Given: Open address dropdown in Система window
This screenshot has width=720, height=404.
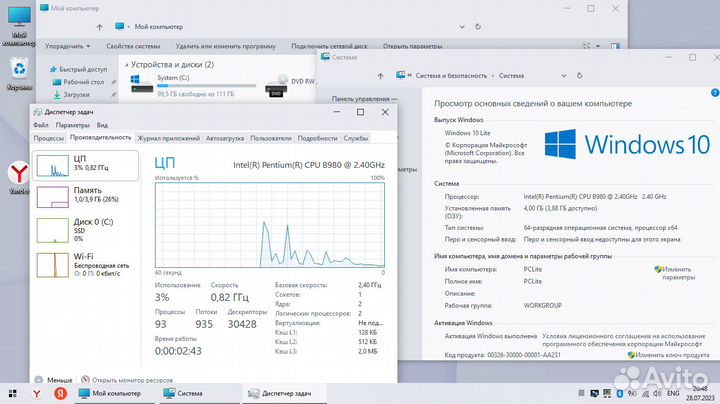Looking at the screenshot, I should (564, 76).
